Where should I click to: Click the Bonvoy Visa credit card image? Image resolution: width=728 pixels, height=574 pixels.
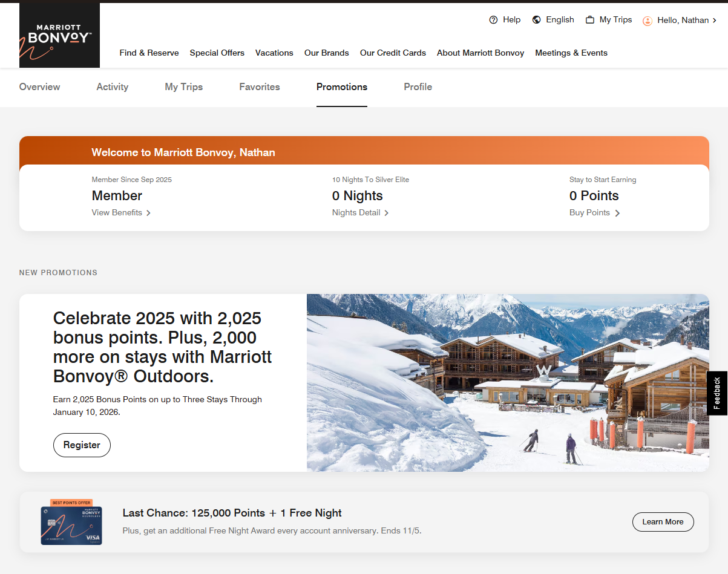pyautogui.click(x=71, y=526)
